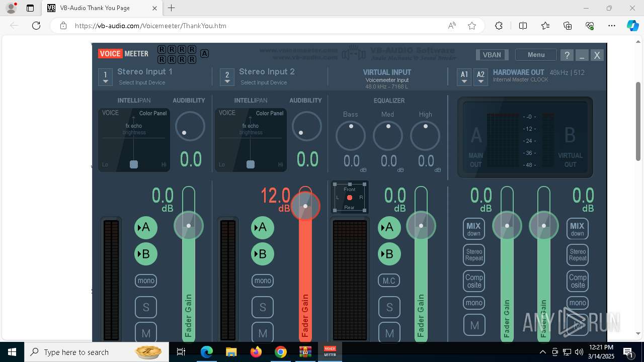Mute Stereo Input 1 with M button

(146, 332)
